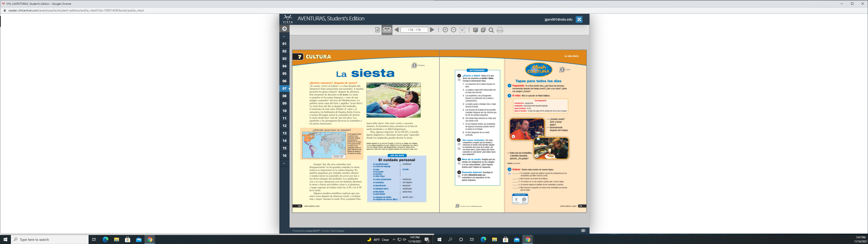This screenshot has width=868, height=244.
Task: Go to previous page arrow
Action: (x=397, y=30)
